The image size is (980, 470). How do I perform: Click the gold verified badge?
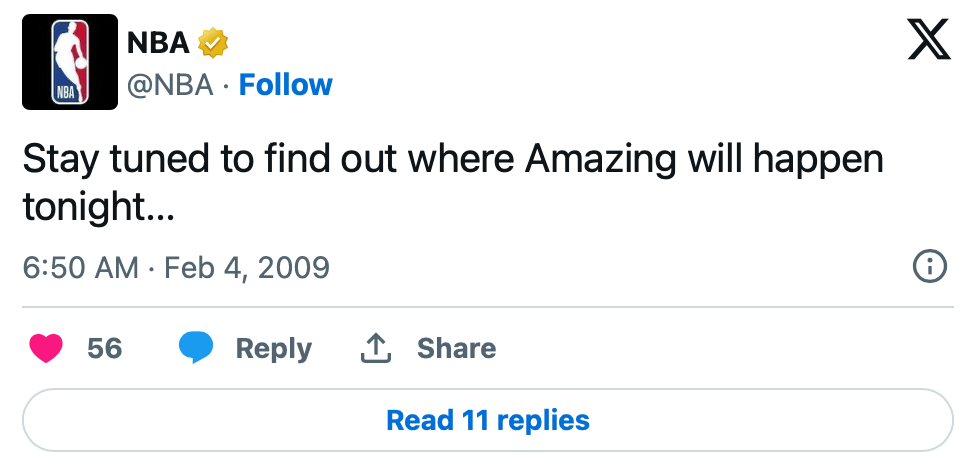tap(213, 42)
